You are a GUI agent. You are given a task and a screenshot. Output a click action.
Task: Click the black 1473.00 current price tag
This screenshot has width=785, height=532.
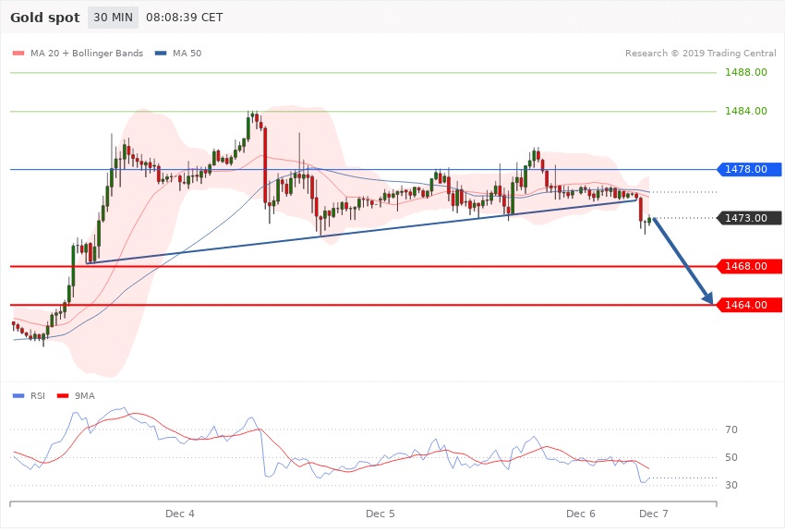750,218
